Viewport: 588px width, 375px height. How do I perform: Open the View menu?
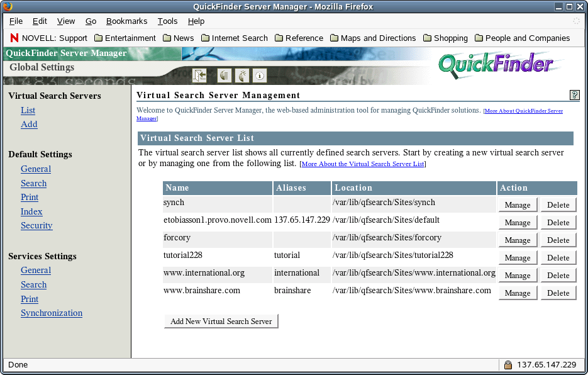click(x=66, y=21)
